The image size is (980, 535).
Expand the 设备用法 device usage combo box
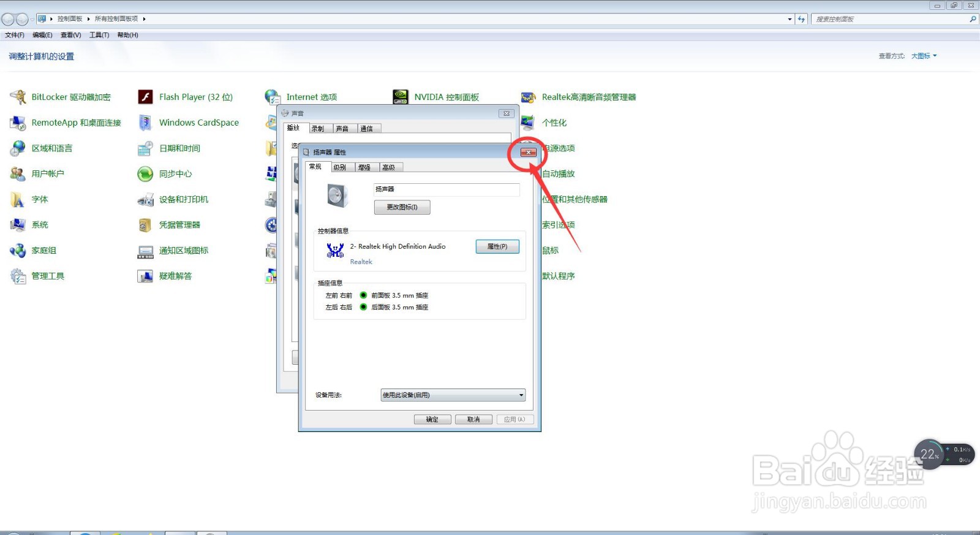453,395
